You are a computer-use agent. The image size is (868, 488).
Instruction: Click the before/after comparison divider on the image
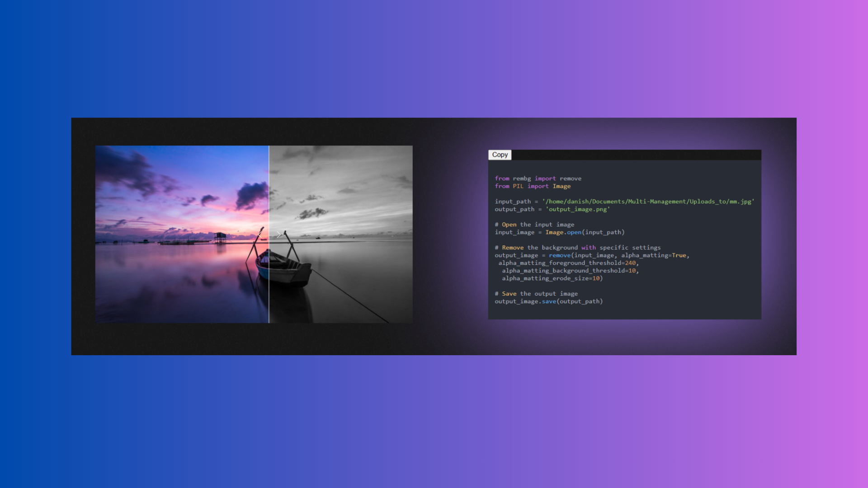[269, 234]
